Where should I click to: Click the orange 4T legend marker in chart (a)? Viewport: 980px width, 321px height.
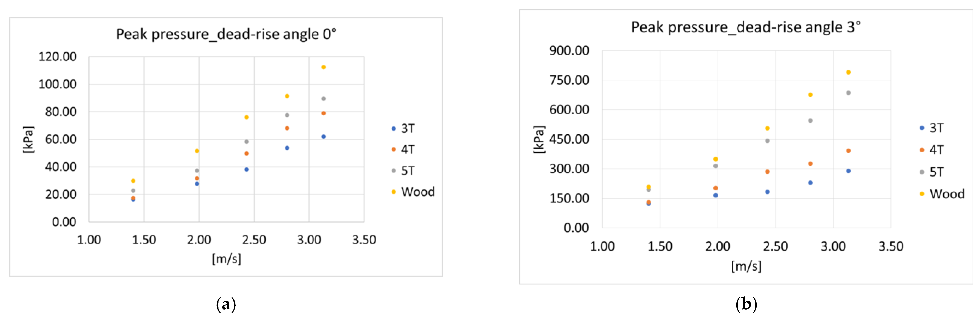(x=393, y=150)
